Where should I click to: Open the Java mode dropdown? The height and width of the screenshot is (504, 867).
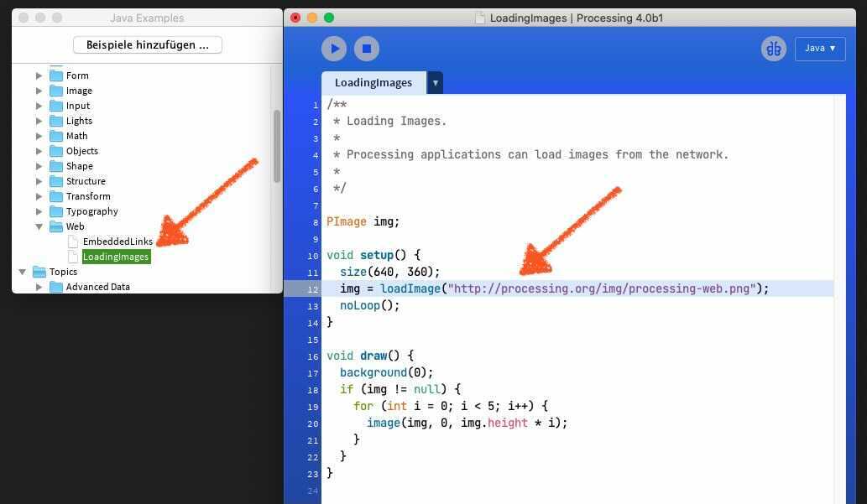pos(820,49)
